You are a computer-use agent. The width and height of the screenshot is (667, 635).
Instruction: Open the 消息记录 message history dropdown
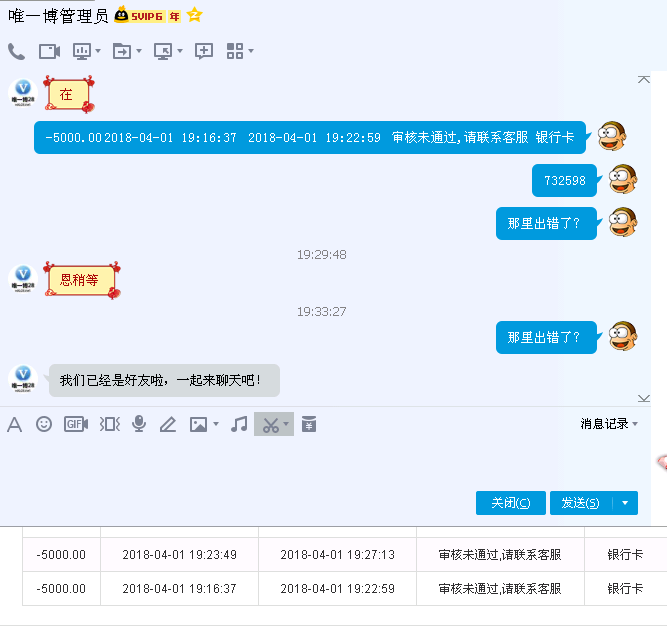(610, 424)
